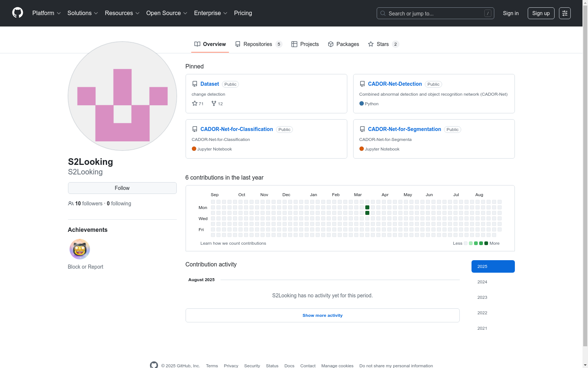Select the 2022 contribution year

493,313
